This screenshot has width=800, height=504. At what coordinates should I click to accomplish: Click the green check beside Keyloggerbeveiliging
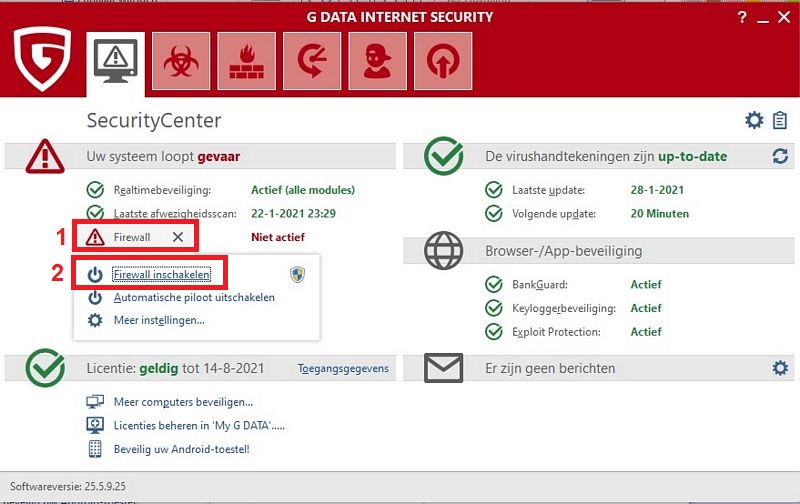(493, 308)
